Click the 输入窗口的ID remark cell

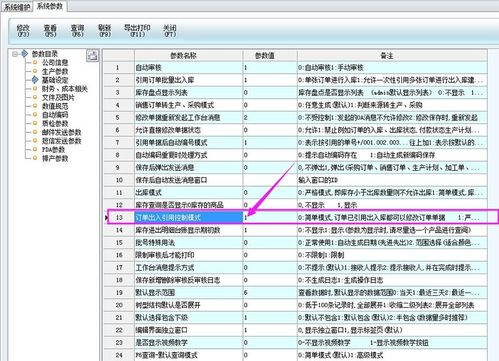pos(392,180)
